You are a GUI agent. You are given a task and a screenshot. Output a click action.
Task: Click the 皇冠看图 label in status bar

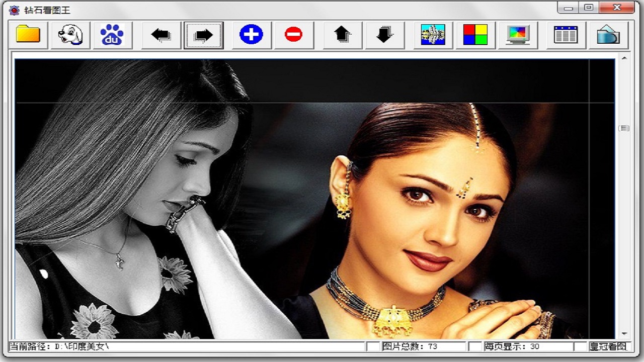(608, 346)
